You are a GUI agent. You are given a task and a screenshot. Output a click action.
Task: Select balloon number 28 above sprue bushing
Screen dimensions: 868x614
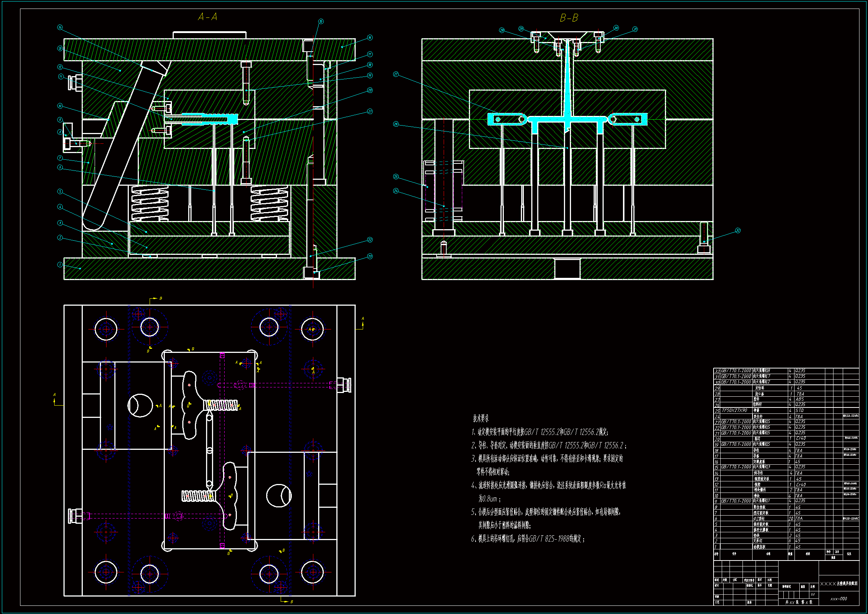click(x=502, y=30)
